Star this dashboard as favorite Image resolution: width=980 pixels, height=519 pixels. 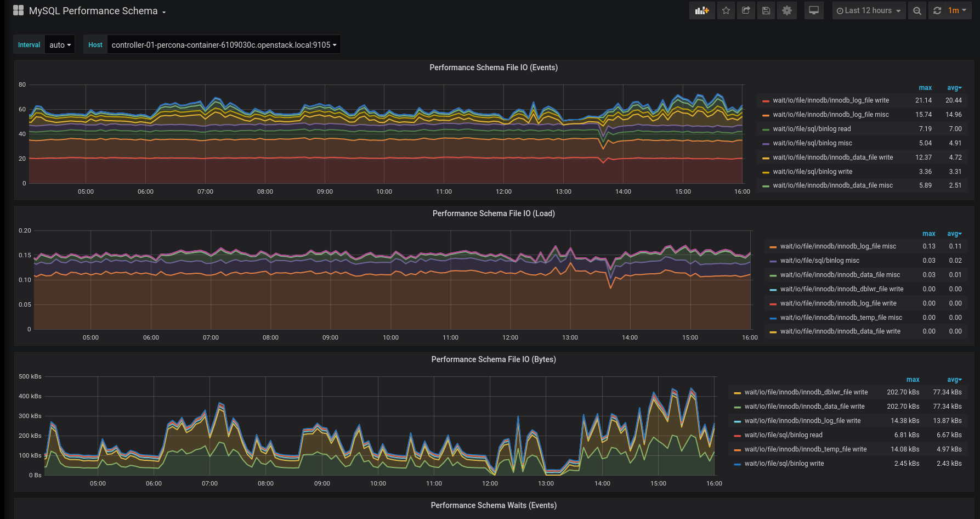(x=726, y=10)
